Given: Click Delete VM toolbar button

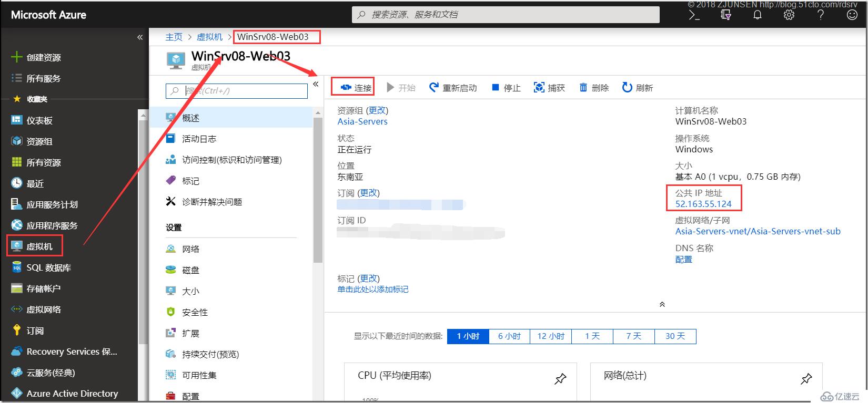Looking at the screenshot, I should coord(594,88).
